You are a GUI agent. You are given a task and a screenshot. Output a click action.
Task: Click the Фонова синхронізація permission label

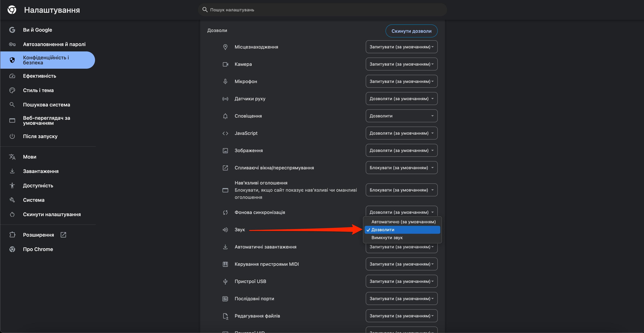click(260, 212)
